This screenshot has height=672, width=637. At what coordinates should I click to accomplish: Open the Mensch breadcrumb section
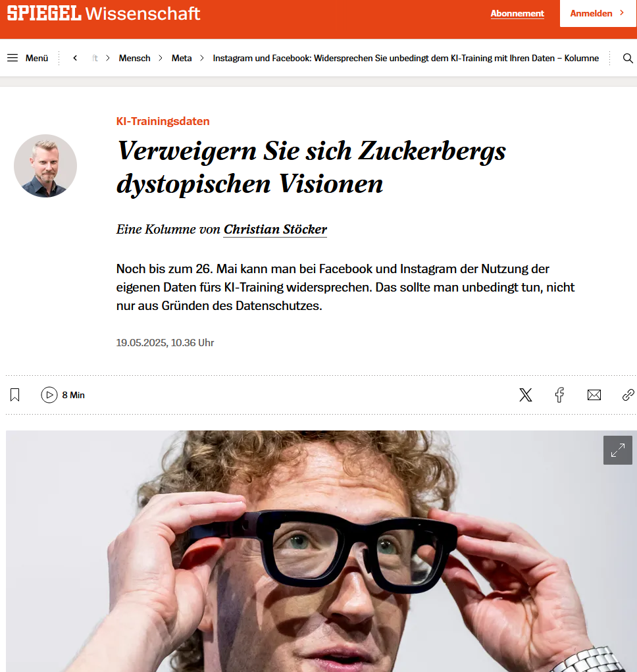[x=134, y=59]
